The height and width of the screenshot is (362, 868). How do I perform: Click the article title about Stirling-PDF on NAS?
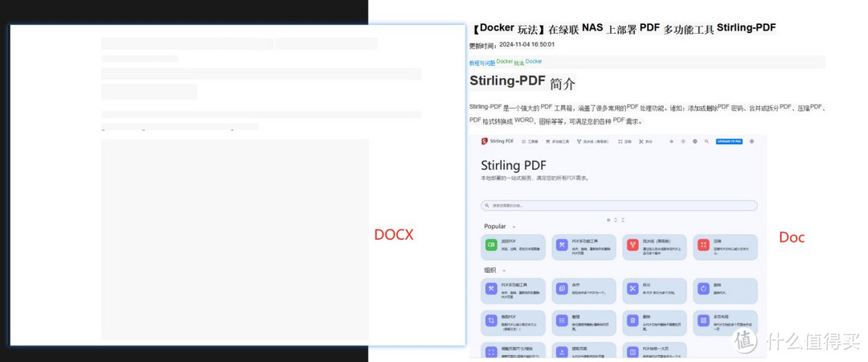(x=623, y=28)
